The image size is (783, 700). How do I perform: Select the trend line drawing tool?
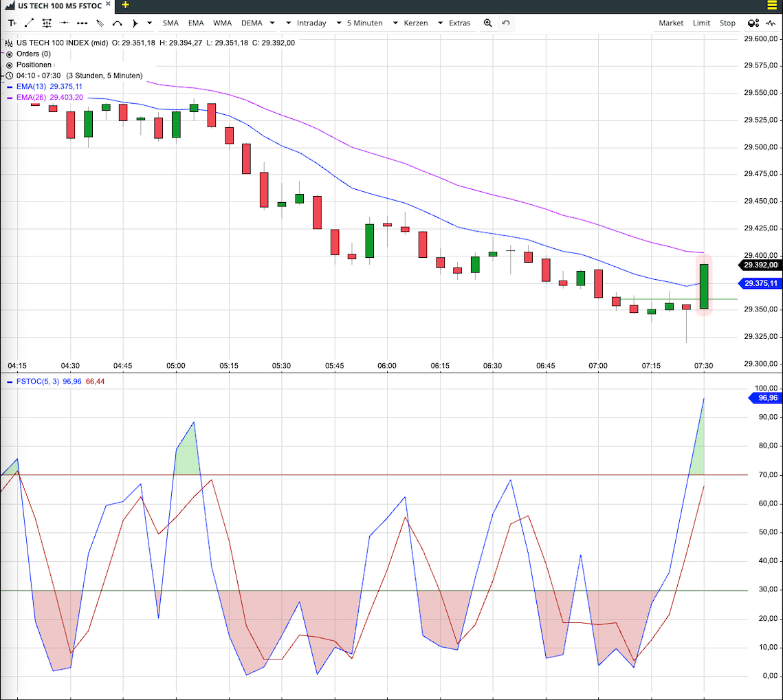pos(29,23)
